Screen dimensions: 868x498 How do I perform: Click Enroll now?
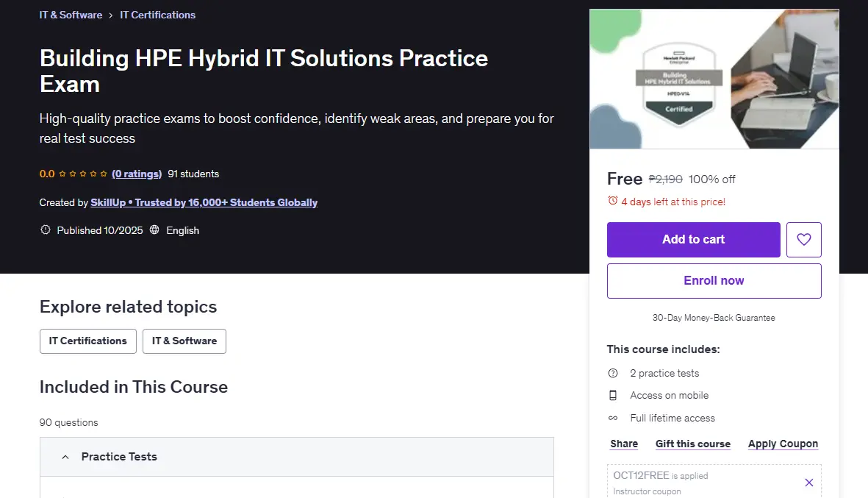(x=714, y=281)
